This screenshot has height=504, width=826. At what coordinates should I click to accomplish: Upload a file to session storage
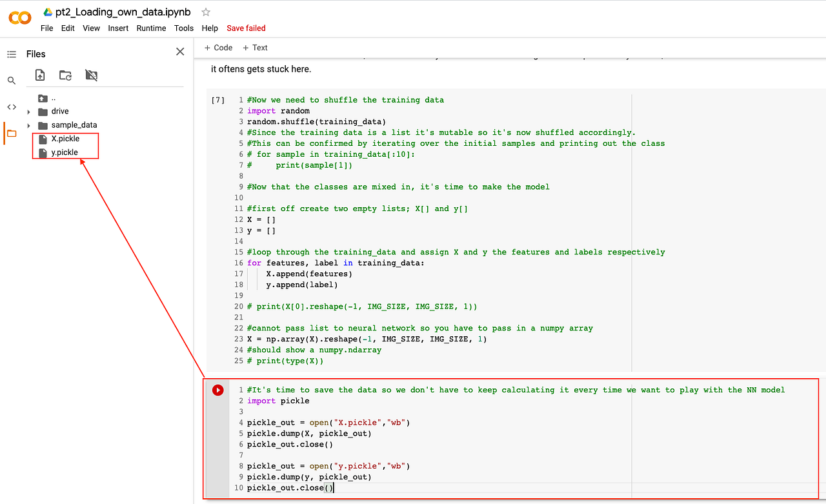pyautogui.click(x=39, y=75)
